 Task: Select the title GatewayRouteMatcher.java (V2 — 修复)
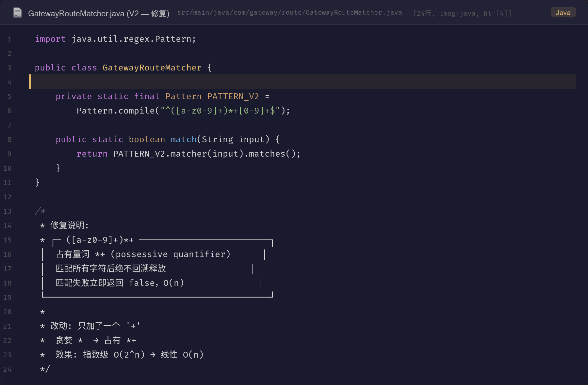[99, 13]
